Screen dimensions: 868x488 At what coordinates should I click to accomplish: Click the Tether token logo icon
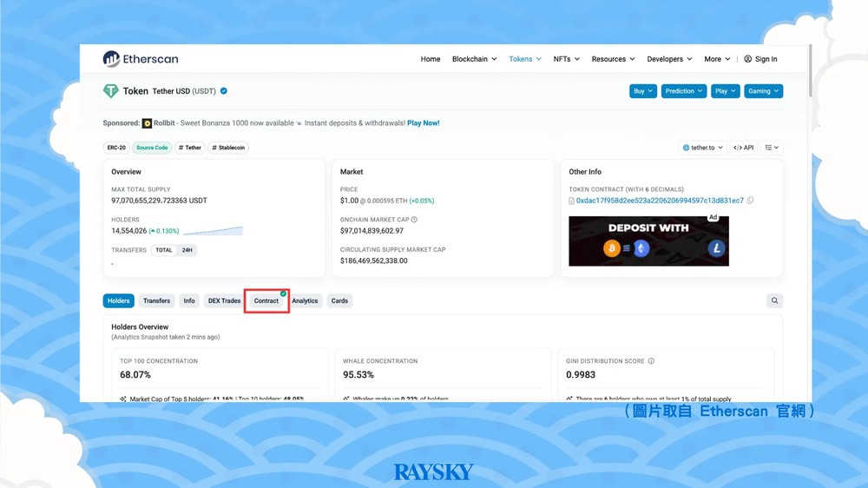click(111, 91)
